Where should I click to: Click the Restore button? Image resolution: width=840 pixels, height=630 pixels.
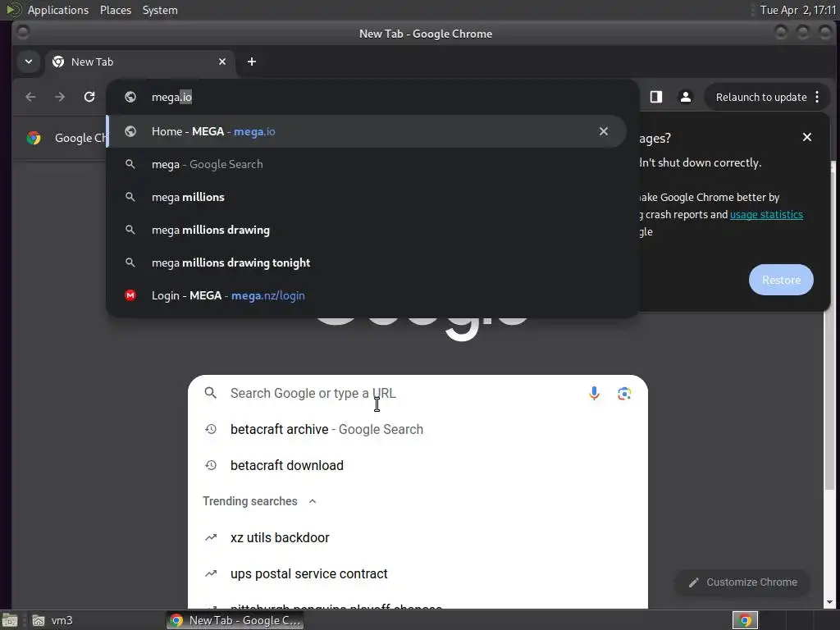coord(781,280)
